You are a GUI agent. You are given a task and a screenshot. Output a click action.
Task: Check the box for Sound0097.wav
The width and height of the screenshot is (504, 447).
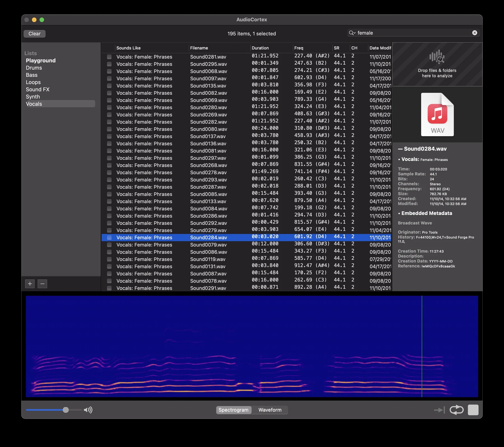(109, 78)
